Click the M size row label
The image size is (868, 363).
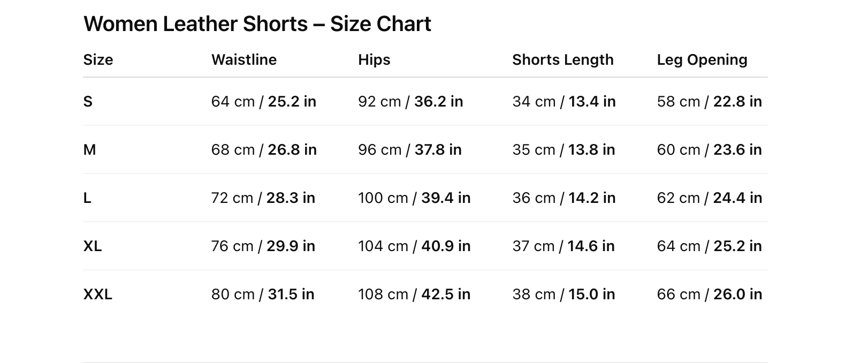click(89, 150)
